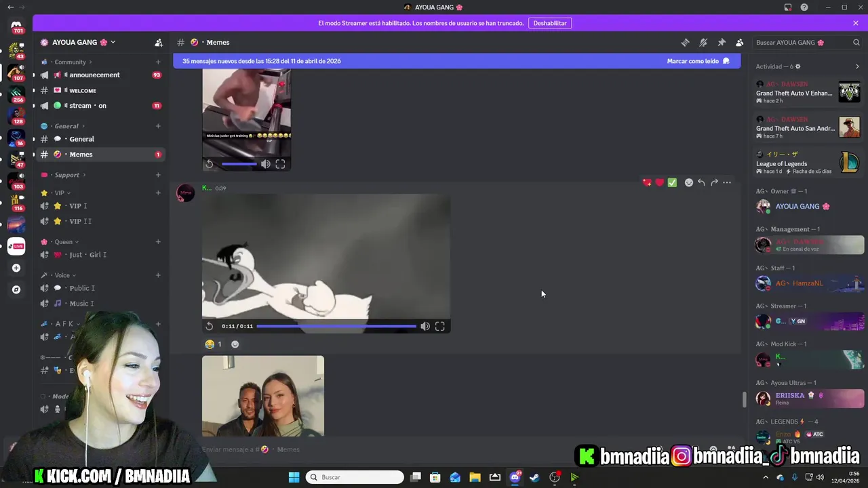
Task: Mute the top treadmill video
Action: pyautogui.click(x=266, y=164)
